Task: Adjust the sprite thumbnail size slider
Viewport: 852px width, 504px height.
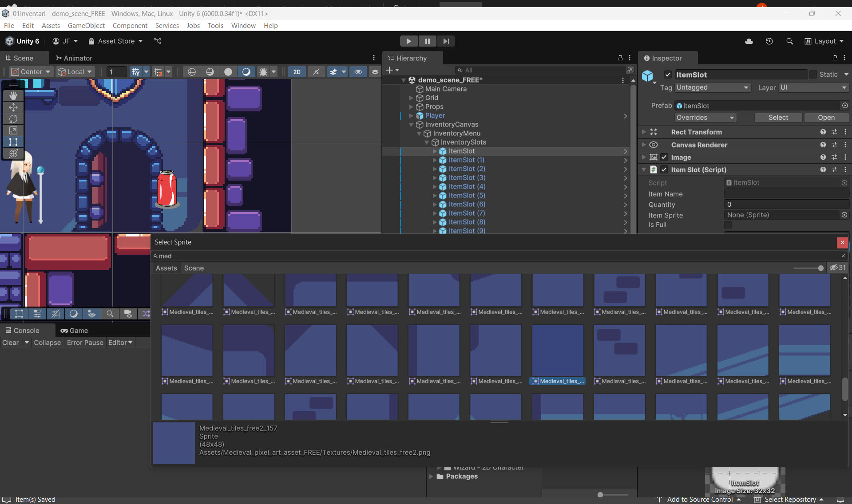Action: point(820,268)
